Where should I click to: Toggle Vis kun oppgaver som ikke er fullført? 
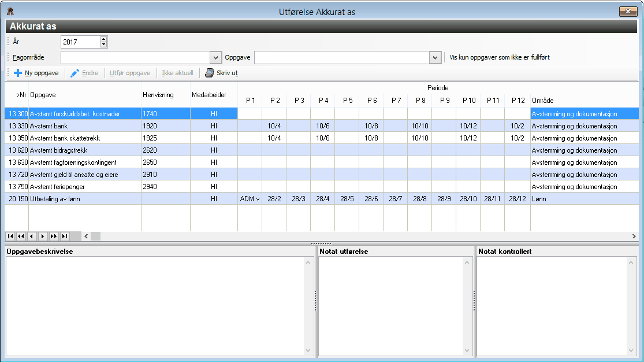pos(500,57)
